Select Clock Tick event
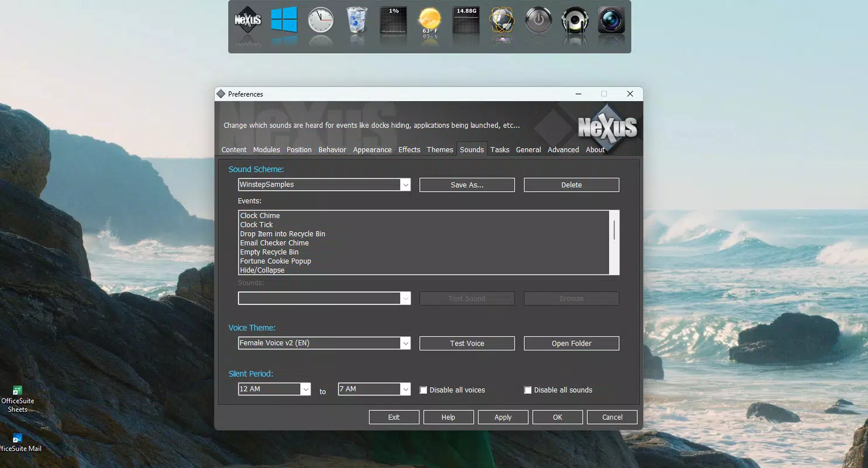This screenshot has height=468, width=868. (423, 225)
